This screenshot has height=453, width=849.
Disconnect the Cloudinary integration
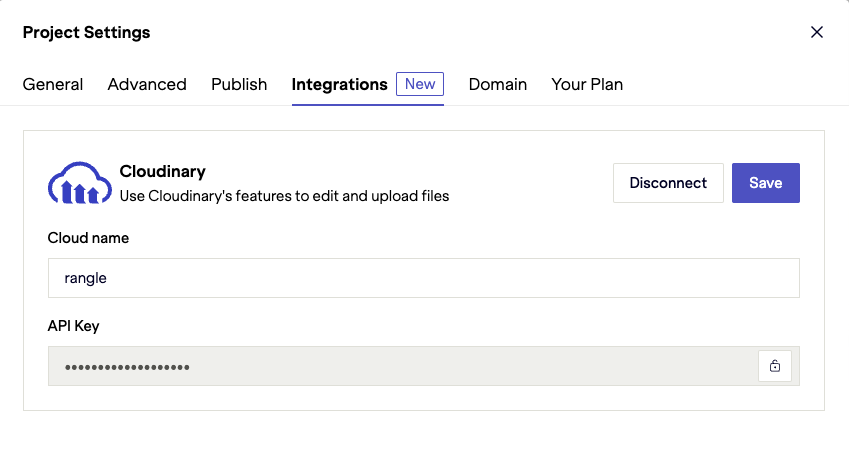click(668, 183)
